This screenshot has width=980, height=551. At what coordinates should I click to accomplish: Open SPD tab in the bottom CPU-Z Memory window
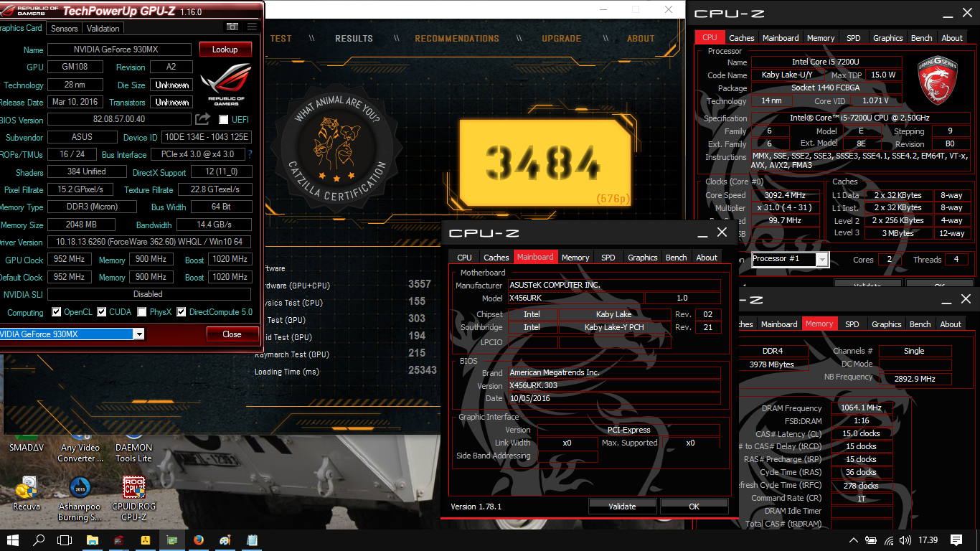(852, 324)
